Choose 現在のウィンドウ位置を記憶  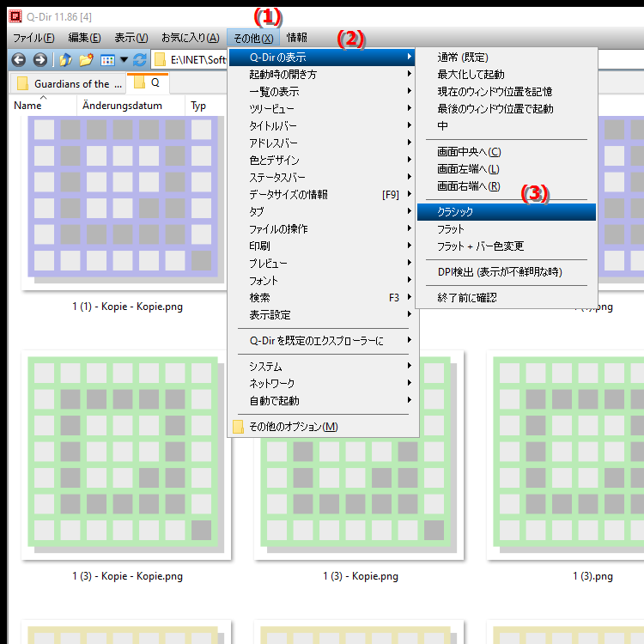pyautogui.click(x=506, y=92)
